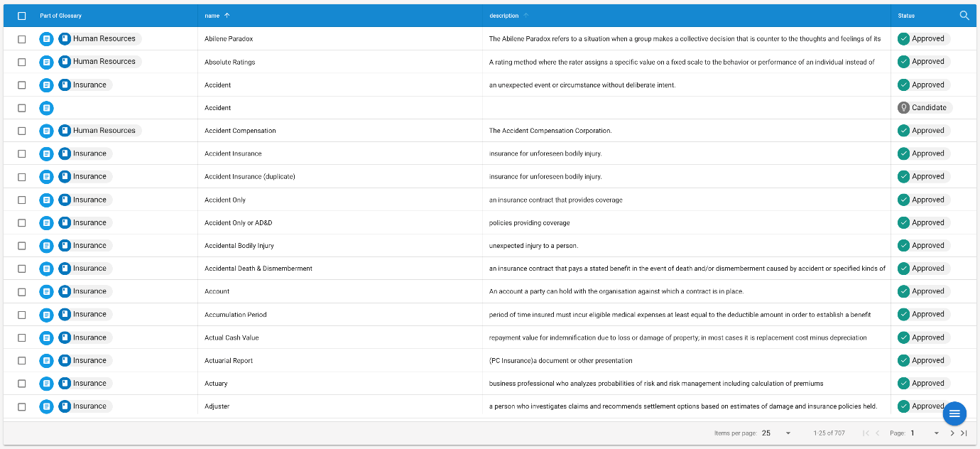
Task: Select the Absolute Ratings row checkbox
Action: [x=22, y=62]
